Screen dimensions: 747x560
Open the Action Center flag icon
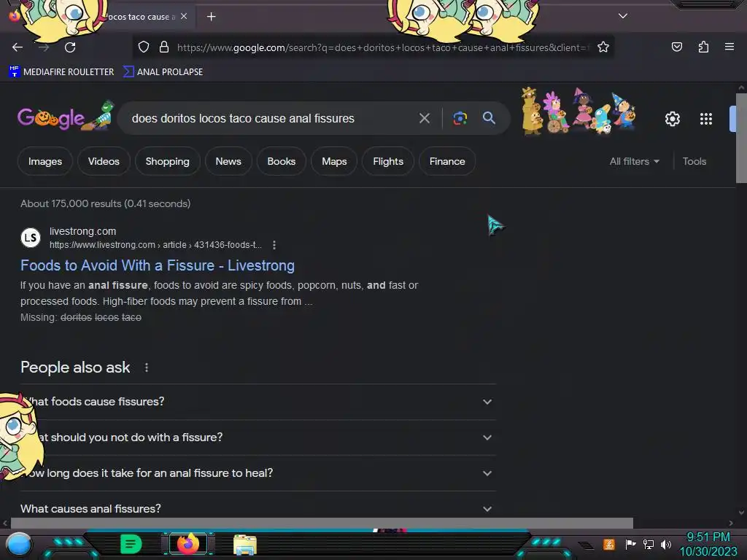click(630, 544)
